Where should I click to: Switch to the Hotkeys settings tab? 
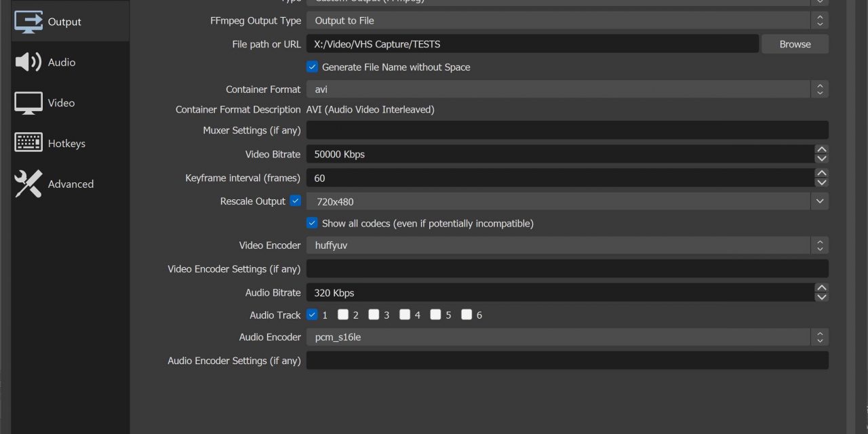pyautogui.click(x=66, y=144)
